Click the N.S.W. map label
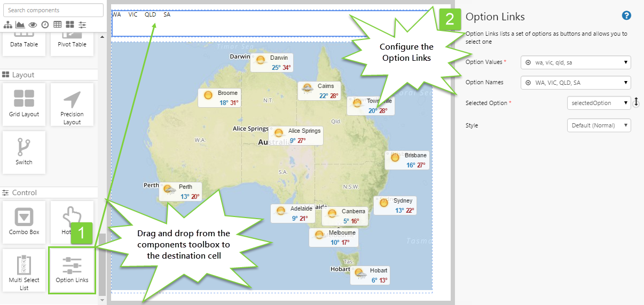Screen dimensions: 644x305 coord(351,187)
